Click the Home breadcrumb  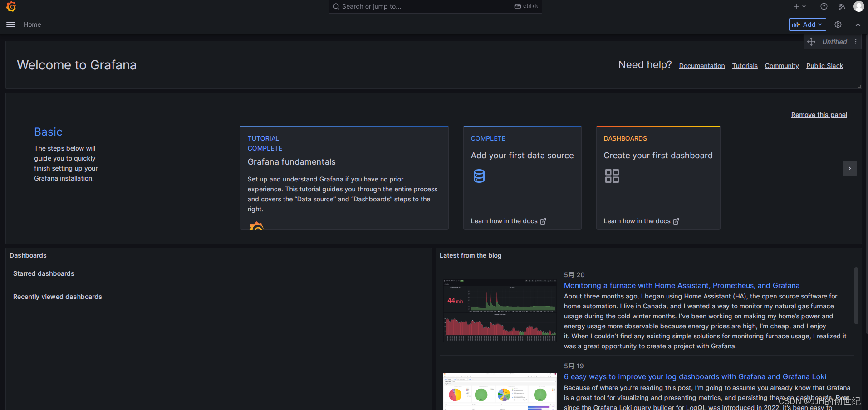[x=32, y=24]
